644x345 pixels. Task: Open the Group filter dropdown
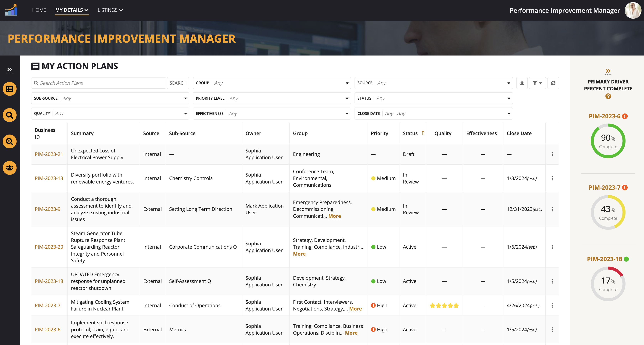(272, 83)
